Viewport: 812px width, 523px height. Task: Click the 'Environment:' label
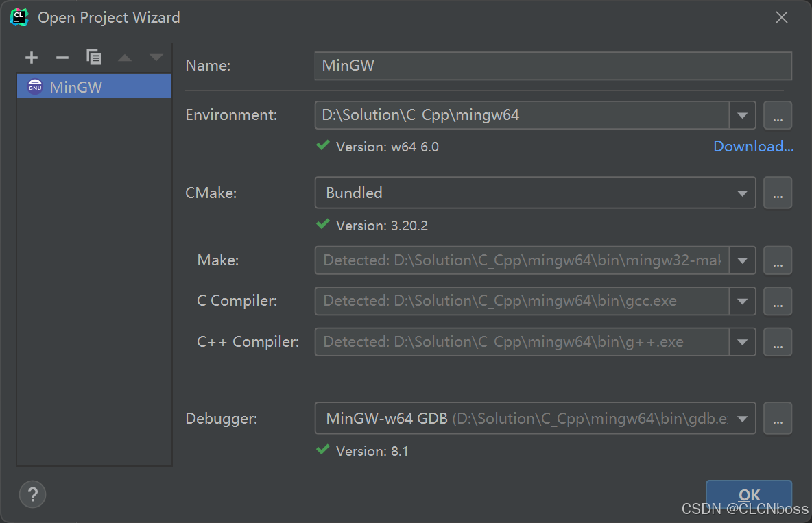coord(231,115)
